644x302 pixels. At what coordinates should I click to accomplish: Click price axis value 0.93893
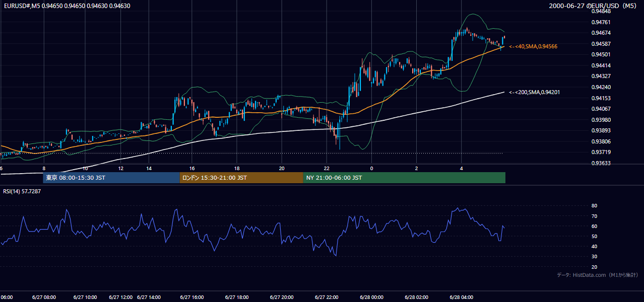601,131
